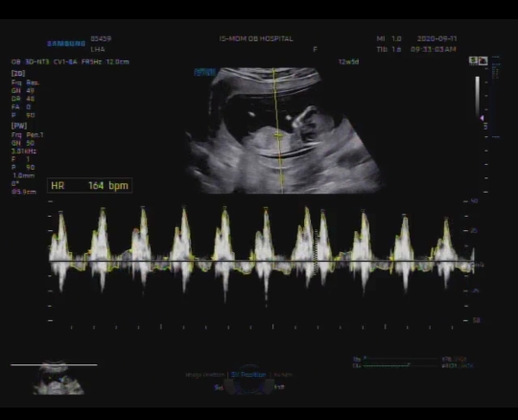Click the LHA patient name
Viewport: 518px width, 420px height.
click(98, 49)
